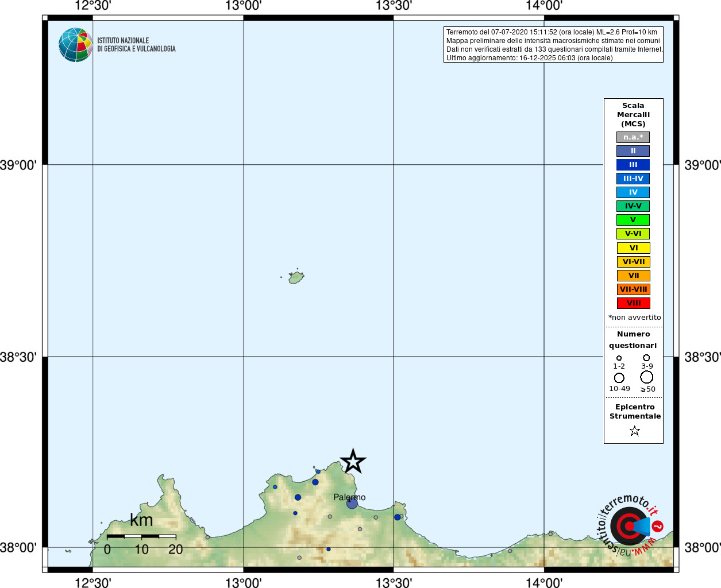Screen dimensions: 721x588
Task: Click the small island north of Palermo
Action: click(296, 278)
